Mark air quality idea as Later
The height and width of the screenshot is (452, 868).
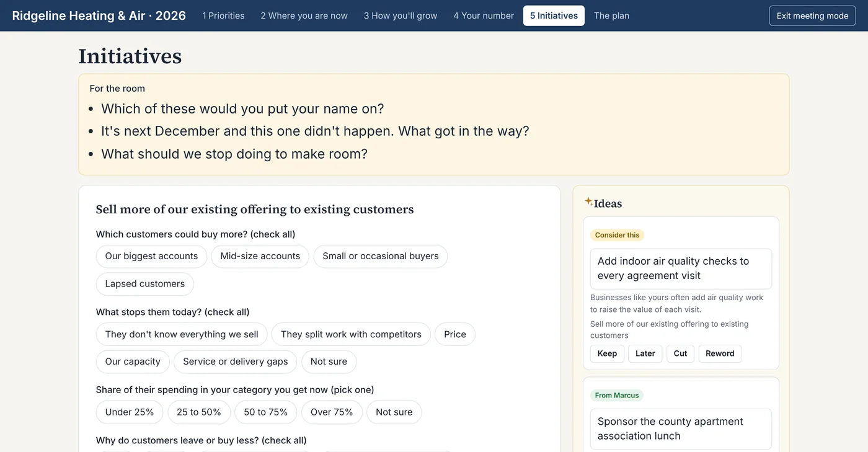[x=645, y=353]
